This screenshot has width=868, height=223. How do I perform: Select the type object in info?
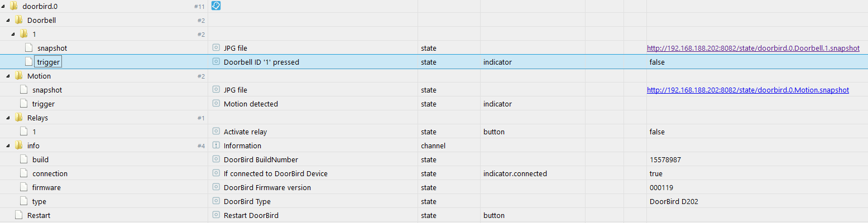tap(39, 201)
